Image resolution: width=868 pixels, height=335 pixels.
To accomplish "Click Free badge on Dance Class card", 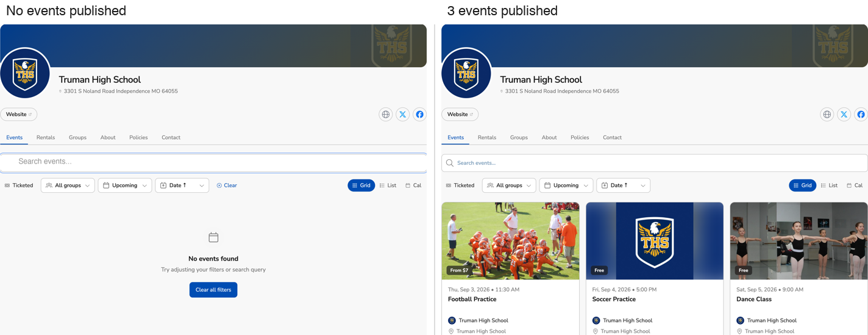I will (743, 270).
